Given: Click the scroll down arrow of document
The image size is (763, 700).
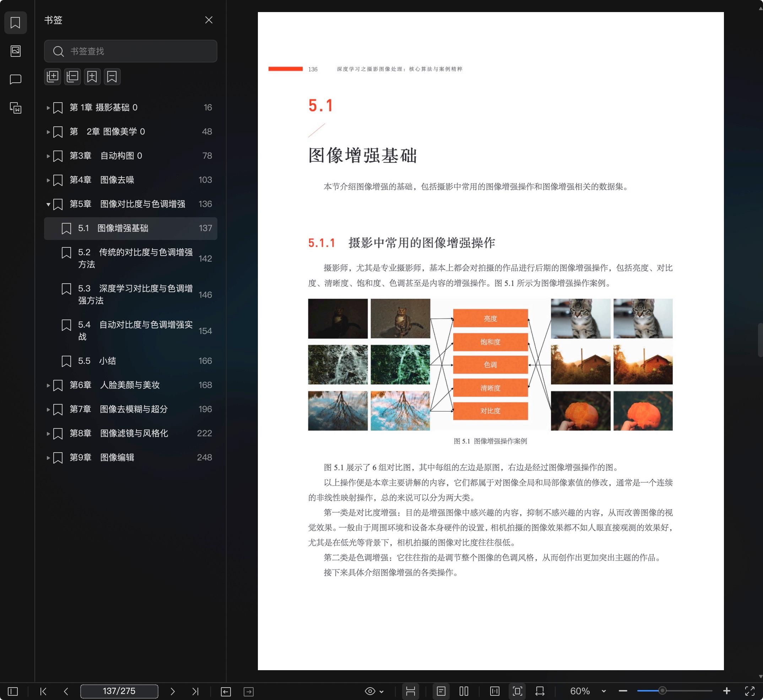Looking at the screenshot, I should click(x=760, y=677).
